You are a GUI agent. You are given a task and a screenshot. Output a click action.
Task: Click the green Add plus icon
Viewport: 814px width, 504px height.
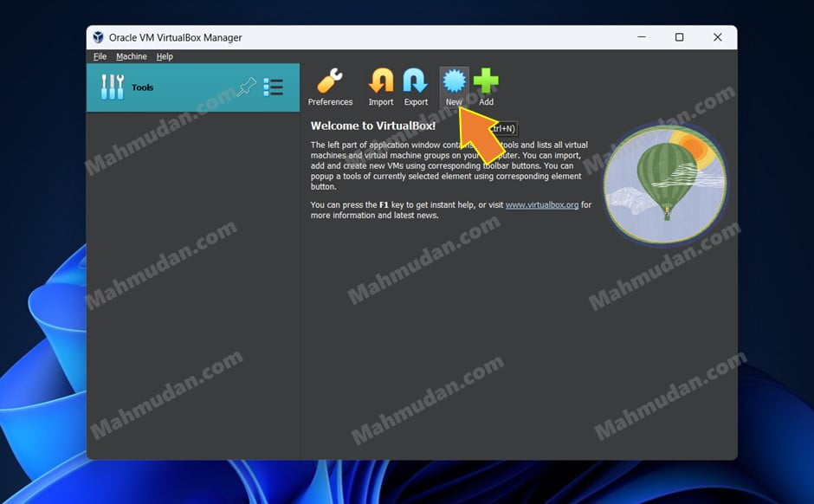tap(486, 83)
